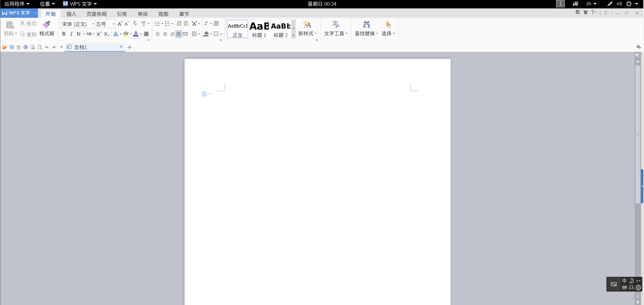Toggle bold formatting
This screenshot has width=644, height=305.
64,34
